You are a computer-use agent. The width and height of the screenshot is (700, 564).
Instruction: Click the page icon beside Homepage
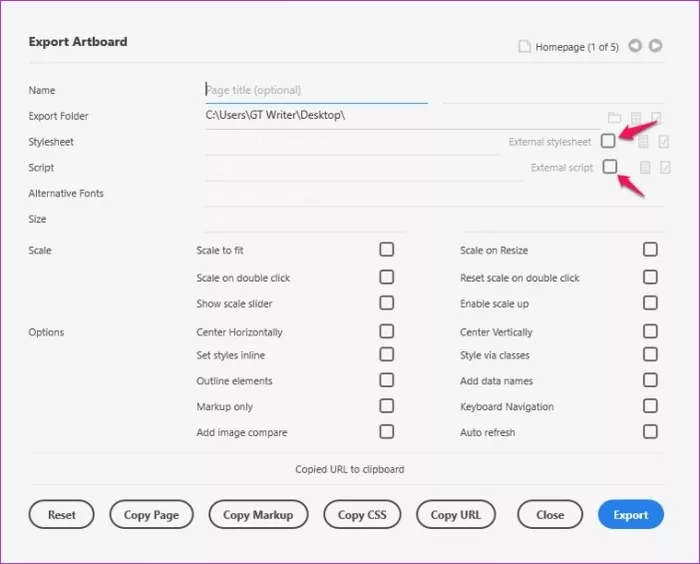click(523, 46)
